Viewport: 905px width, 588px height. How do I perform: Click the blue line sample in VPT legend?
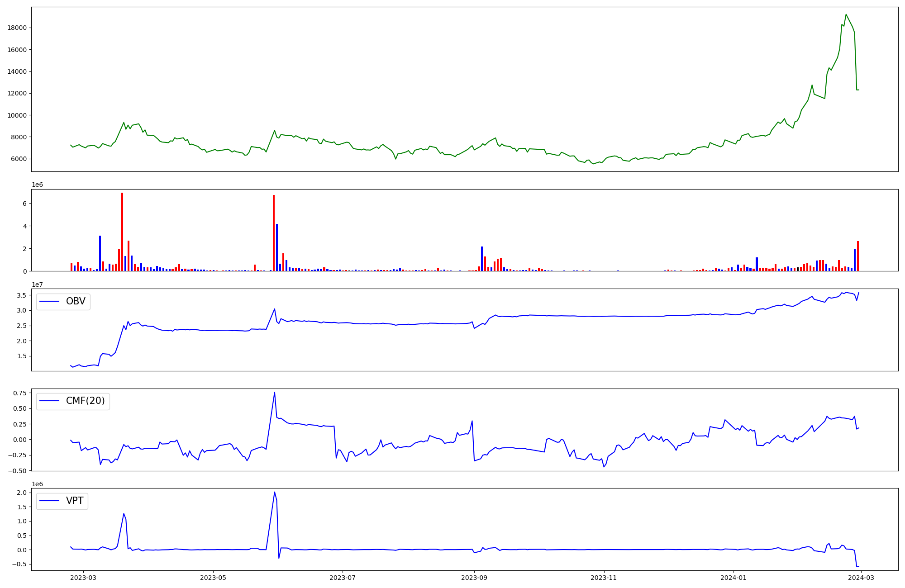point(50,501)
